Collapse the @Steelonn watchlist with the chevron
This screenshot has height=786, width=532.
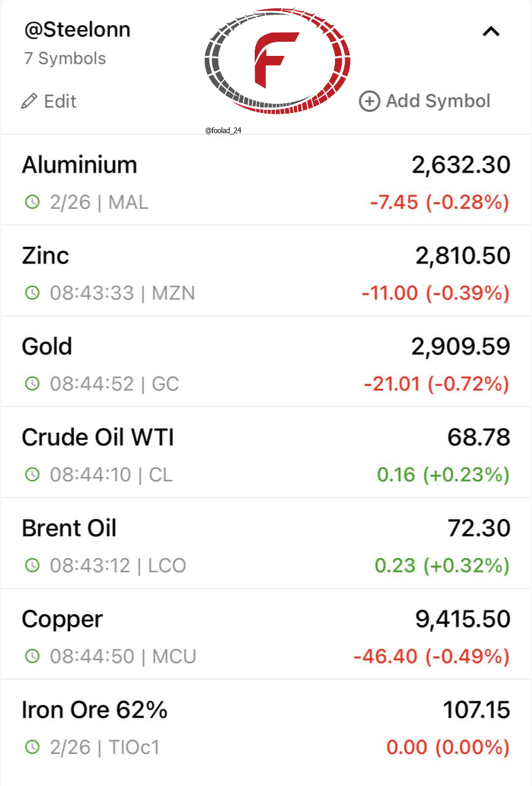click(491, 32)
